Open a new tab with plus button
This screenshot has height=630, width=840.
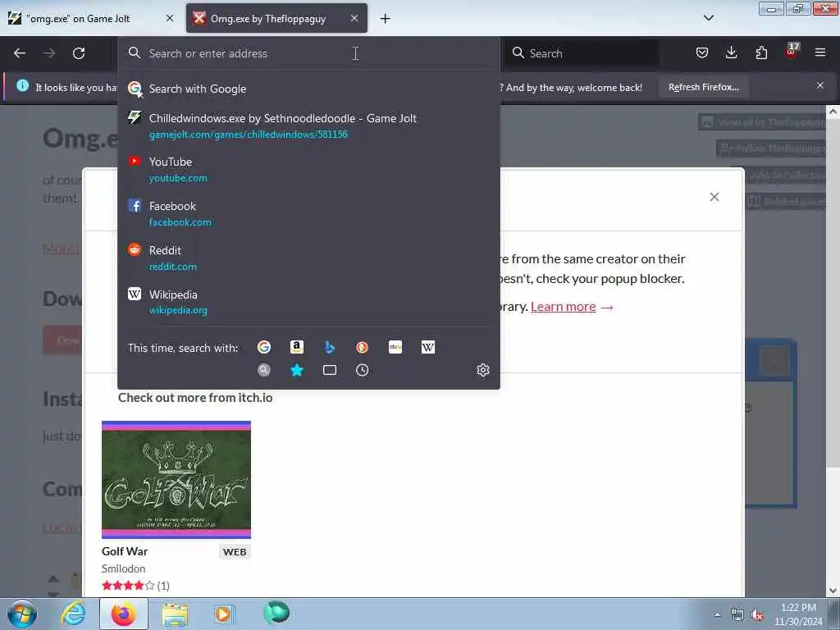coord(386,19)
